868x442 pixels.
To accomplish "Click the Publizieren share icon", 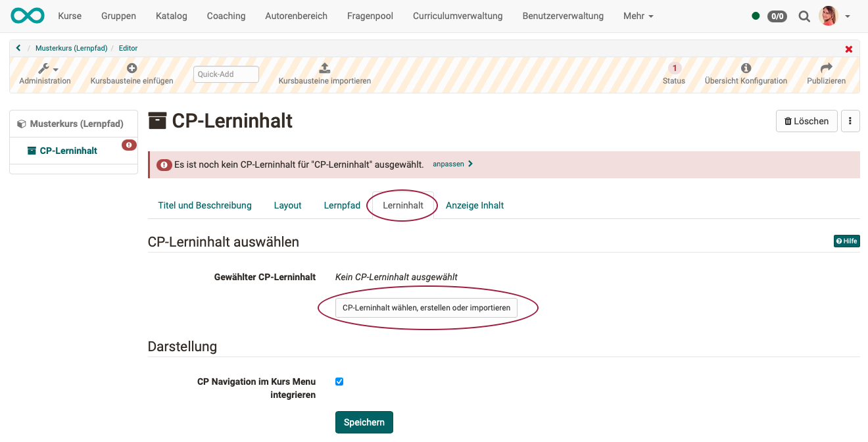I will point(826,68).
